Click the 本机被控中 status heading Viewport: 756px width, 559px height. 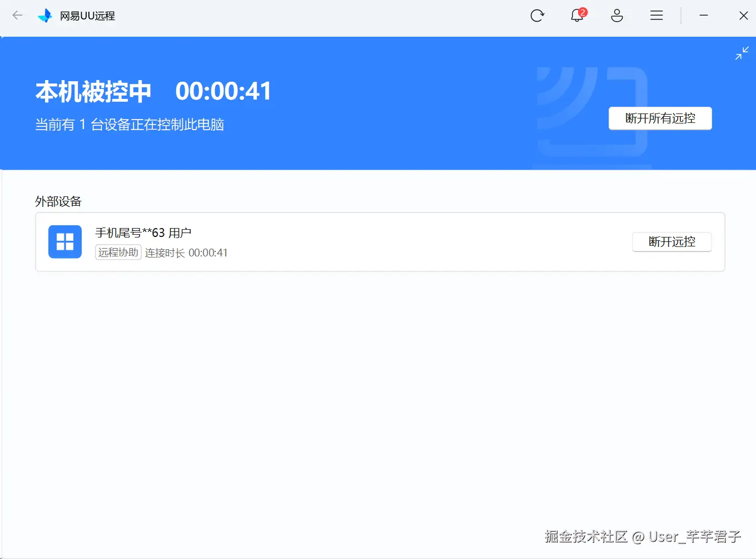[x=93, y=91]
